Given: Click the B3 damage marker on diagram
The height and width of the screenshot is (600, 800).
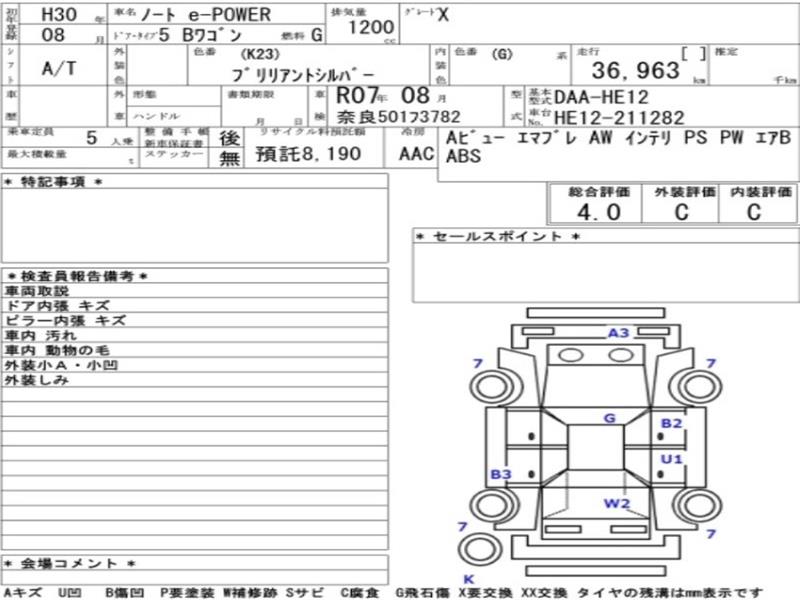Looking at the screenshot, I should pos(501,474).
